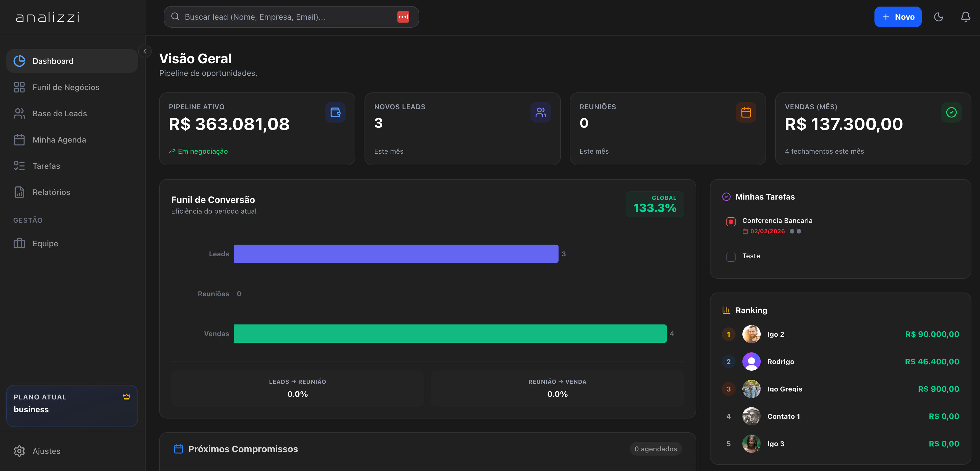Click Rodrigo's purple avatar
This screenshot has width=980, height=471.
pyautogui.click(x=751, y=362)
